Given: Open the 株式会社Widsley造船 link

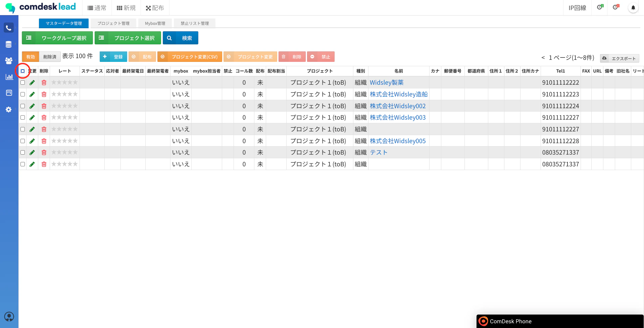Looking at the screenshot, I should [399, 94].
